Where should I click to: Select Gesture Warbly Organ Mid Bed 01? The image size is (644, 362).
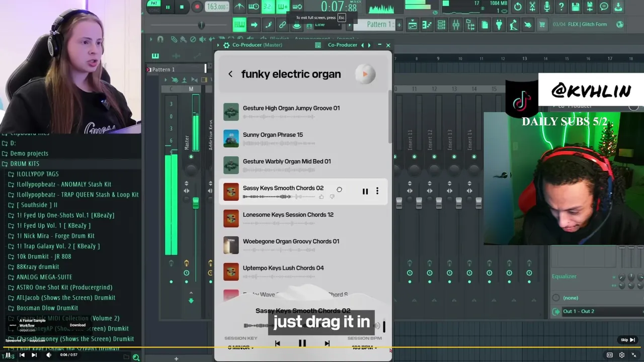click(x=303, y=165)
